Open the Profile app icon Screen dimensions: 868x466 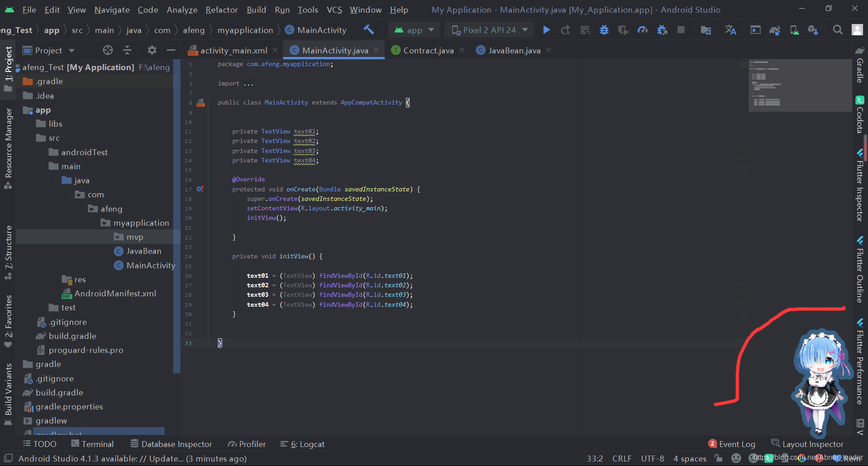[642, 30]
